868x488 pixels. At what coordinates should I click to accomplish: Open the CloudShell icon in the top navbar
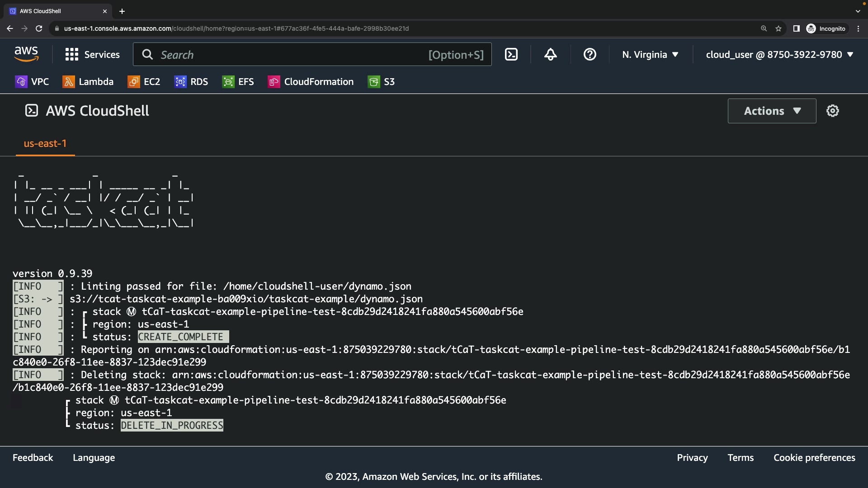(511, 55)
